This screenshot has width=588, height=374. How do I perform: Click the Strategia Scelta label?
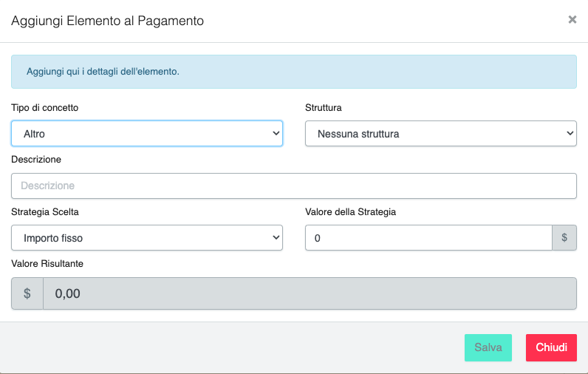(45, 211)
